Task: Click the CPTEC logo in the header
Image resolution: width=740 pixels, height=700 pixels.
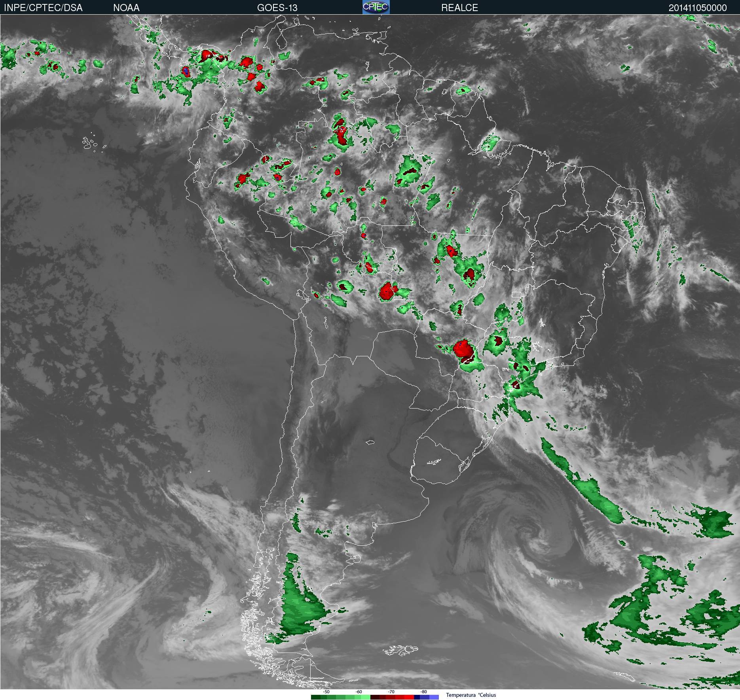Action: click(x=376, y=7)
